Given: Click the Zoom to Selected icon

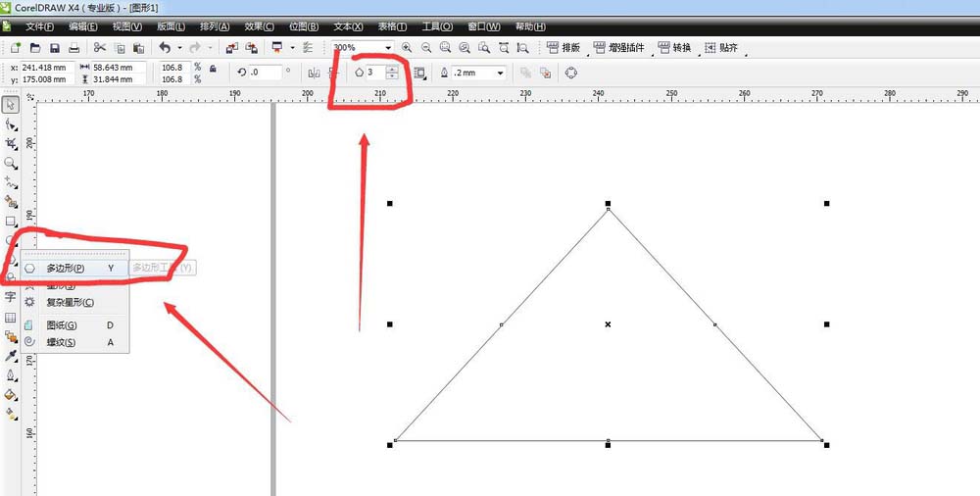Looking at the screenshot, I should coord(446,47).
